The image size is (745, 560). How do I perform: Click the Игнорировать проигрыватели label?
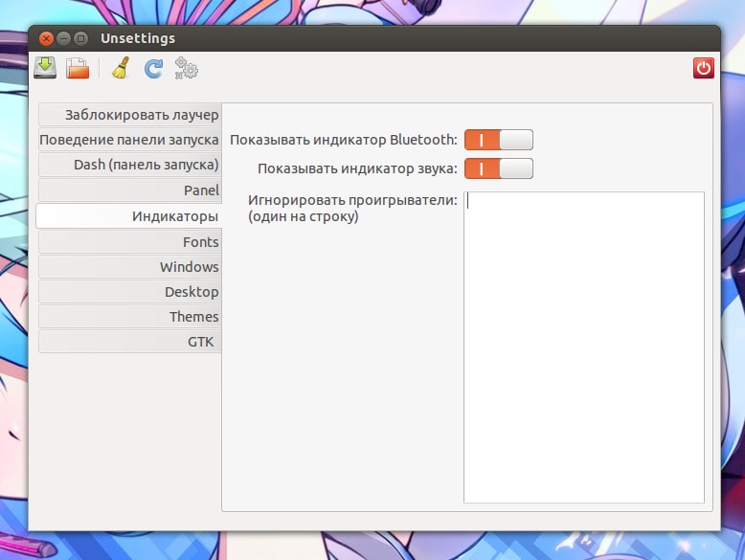(x=352, y=208)
